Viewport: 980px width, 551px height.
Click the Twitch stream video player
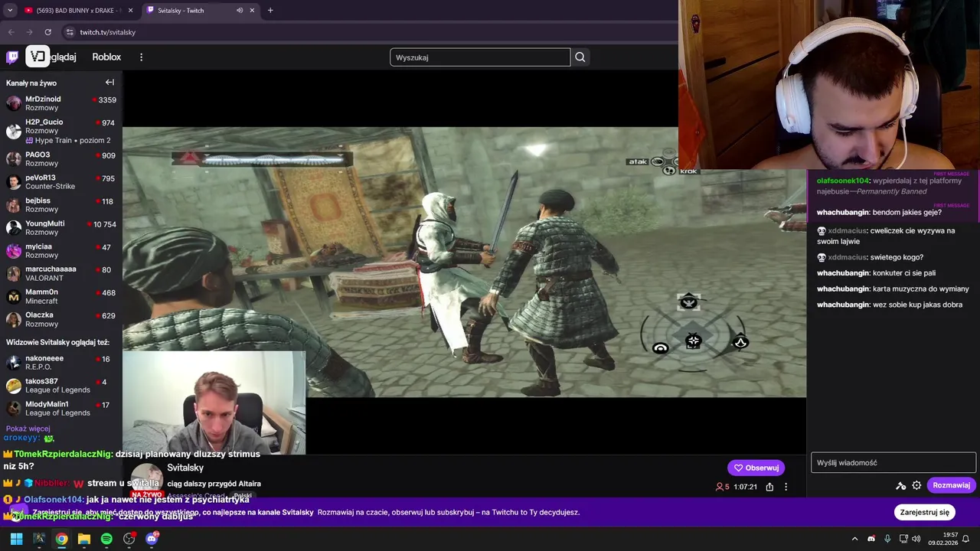[x=464, y=262]
